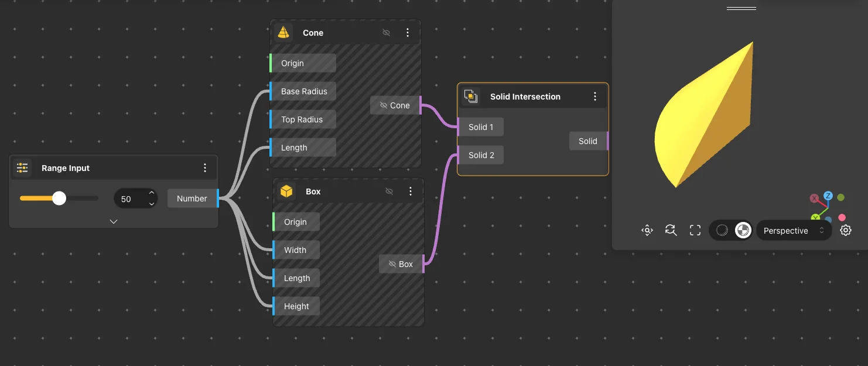Screen dimensions: 868x366
Task: Click the Solid Intersection node icon
Action: [x=471, y=97]
